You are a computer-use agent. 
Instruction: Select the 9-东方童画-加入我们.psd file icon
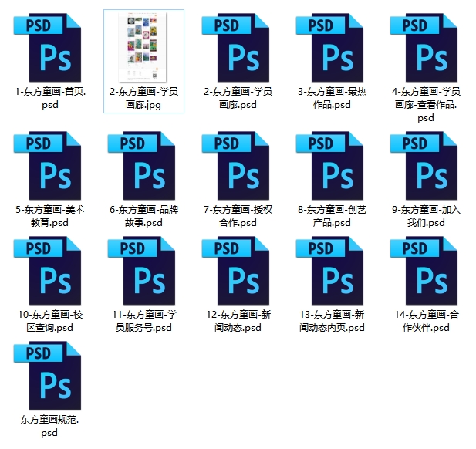424,166
